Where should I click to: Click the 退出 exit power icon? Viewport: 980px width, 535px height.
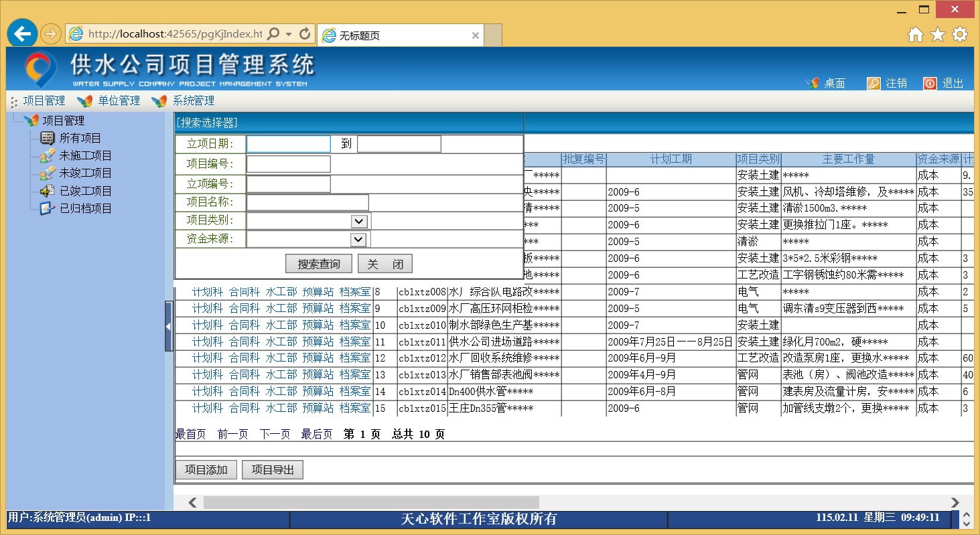coord(930,83)
